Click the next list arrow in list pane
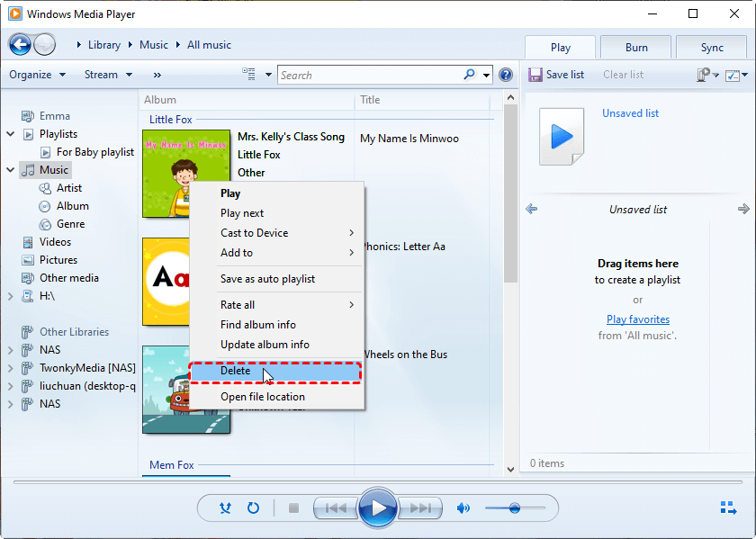 coord(743,209)
